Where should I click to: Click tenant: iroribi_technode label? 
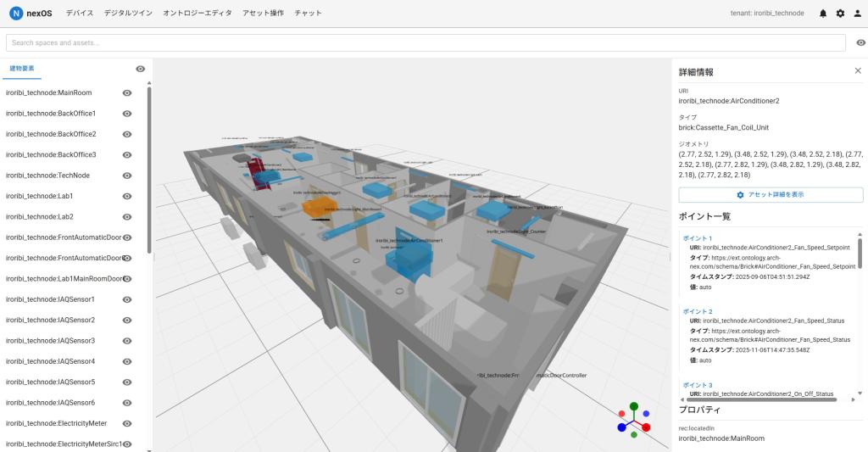(766, 14)
